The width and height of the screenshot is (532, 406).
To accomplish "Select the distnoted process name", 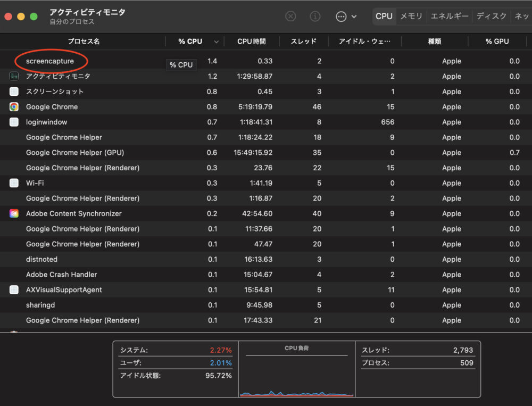I will click(x=41, y=259).
